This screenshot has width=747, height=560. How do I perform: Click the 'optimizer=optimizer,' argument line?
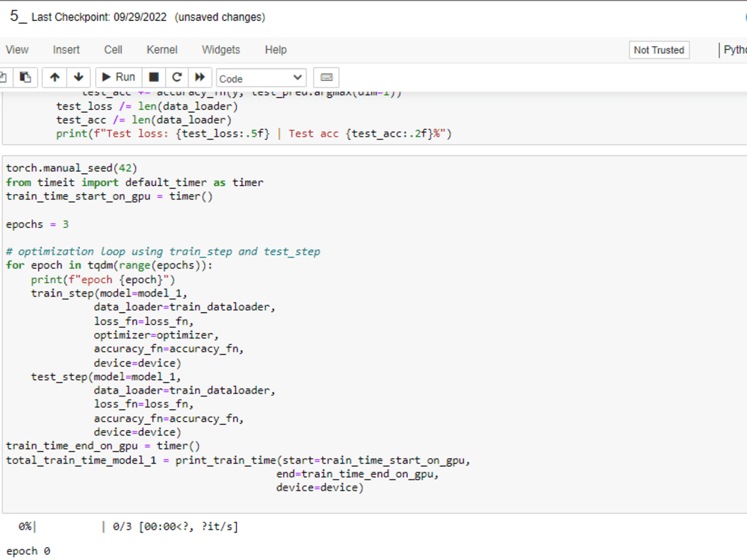pos(156,335)
